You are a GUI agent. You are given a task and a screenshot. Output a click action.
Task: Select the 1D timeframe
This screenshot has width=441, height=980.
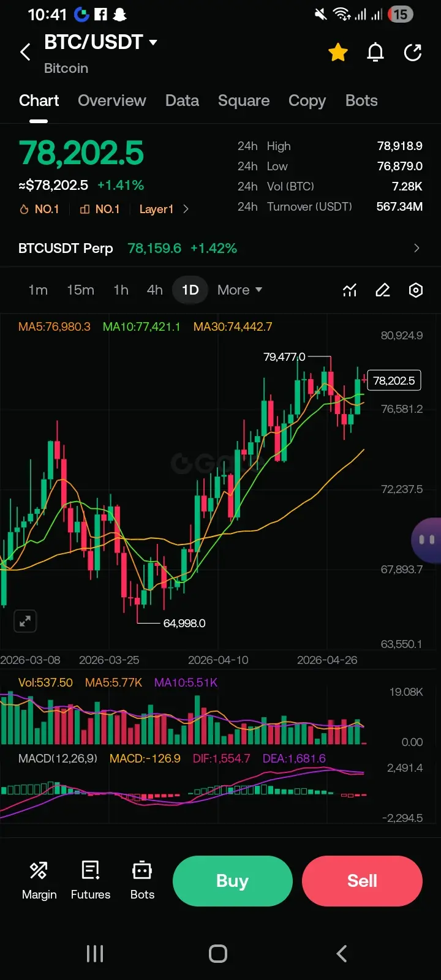point(190,290)
